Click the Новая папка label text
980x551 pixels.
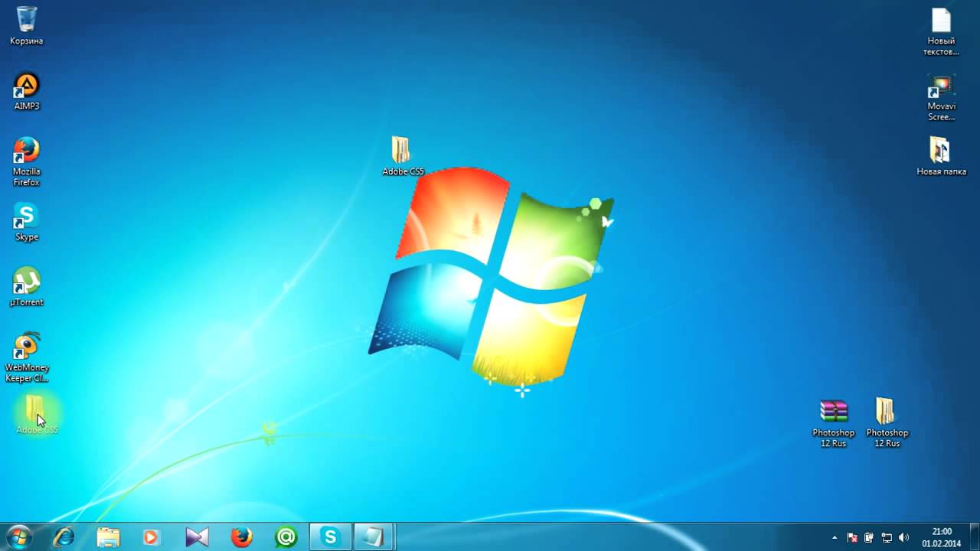[941, 171]
